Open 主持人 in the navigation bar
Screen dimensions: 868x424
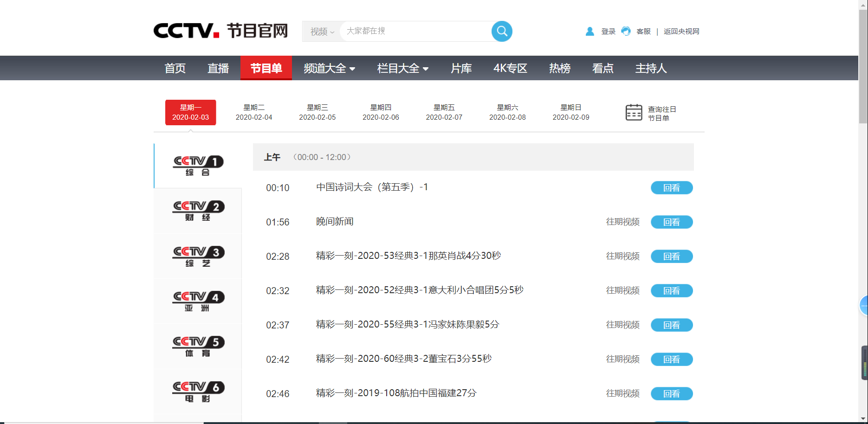[651, 68]
